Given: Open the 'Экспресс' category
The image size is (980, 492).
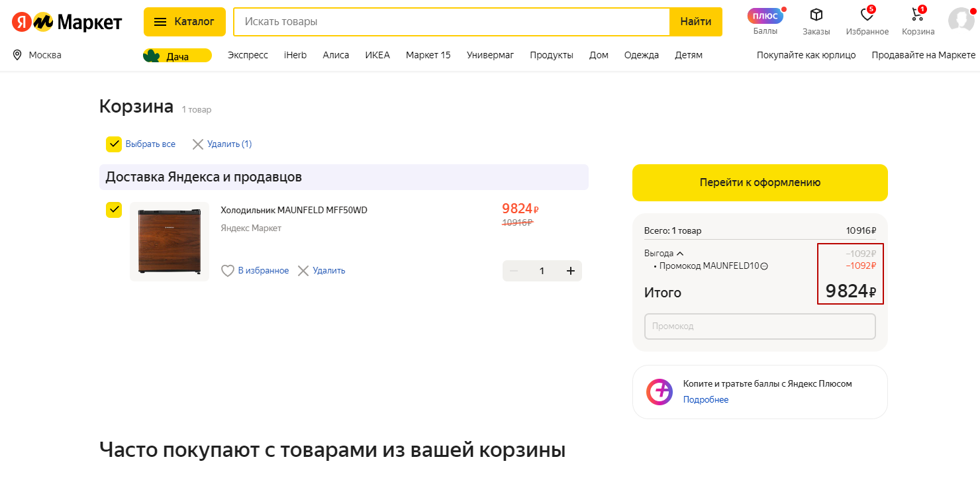Looking at the screenshot, I should point(248,55).
